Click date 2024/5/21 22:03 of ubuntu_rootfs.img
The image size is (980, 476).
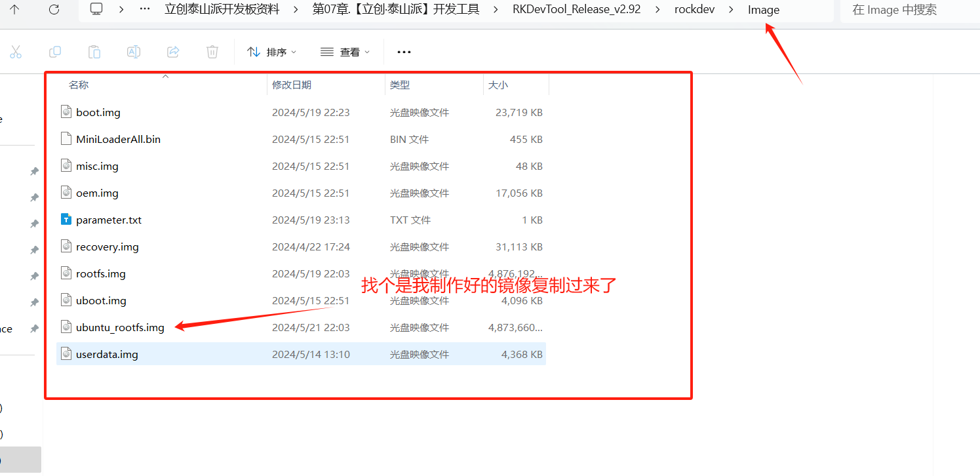(311, 327)
